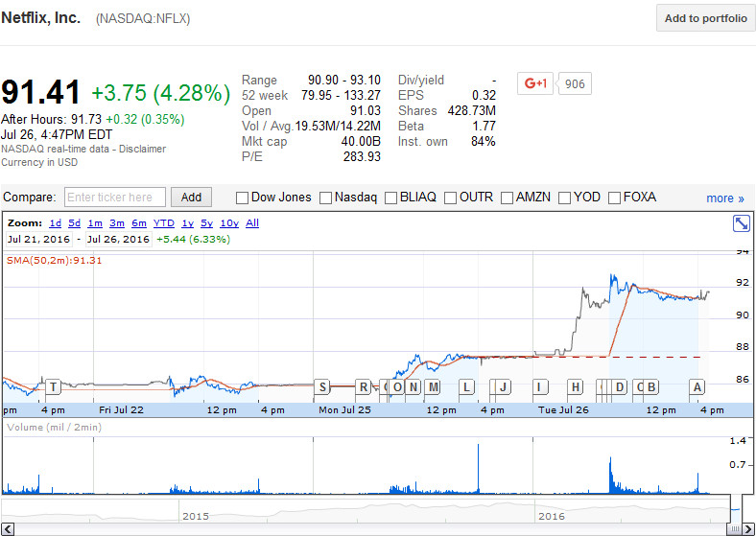This screenshot has width=756, height=536.
Task: Set chart zoom to 5y
Action: (x=207, y=223)
